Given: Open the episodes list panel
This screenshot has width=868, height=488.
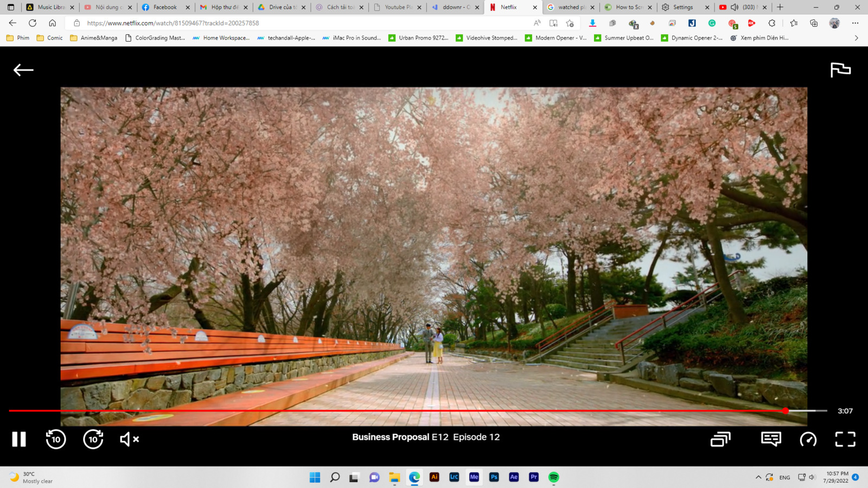Looking at the screenshot, I should [x=720, y=439].
